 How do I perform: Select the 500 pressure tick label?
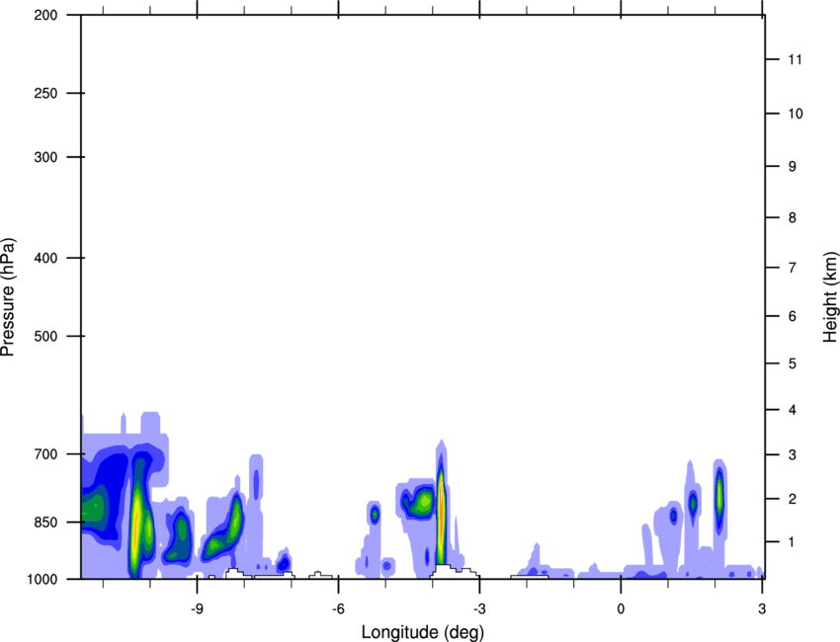coord(45,336)
